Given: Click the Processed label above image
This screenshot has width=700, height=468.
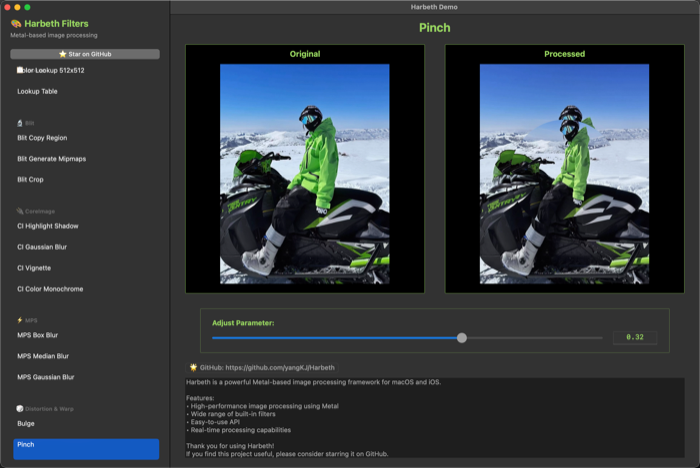Looking at the screenshot, I should click(564, 54).
